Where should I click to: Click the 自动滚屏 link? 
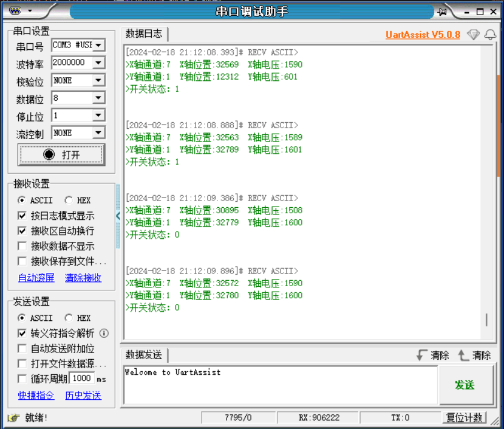pos(36,278)
